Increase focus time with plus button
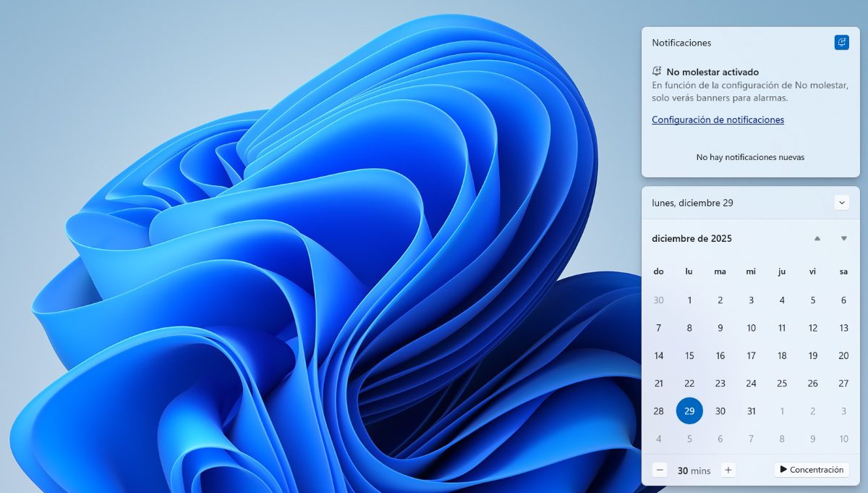This screenshot has height=493, width=868. coord(728,470)
